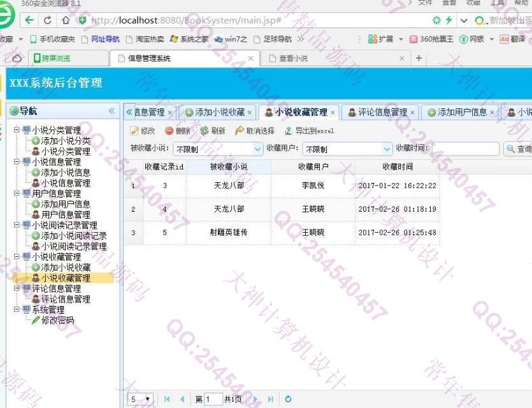This screenshot has height=408, width=532.
Task: Click the 导出到excel export icon
Action: coord(289,131)
